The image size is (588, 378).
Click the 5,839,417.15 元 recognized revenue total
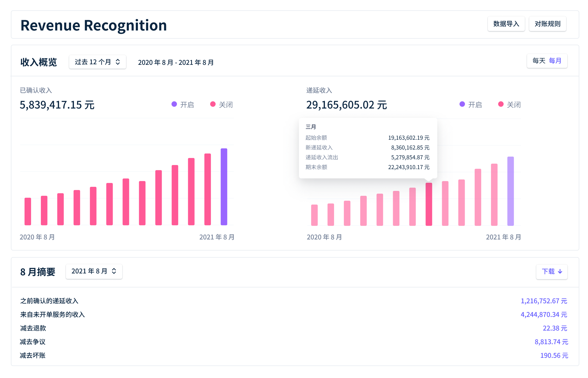(x=57, y=105)
